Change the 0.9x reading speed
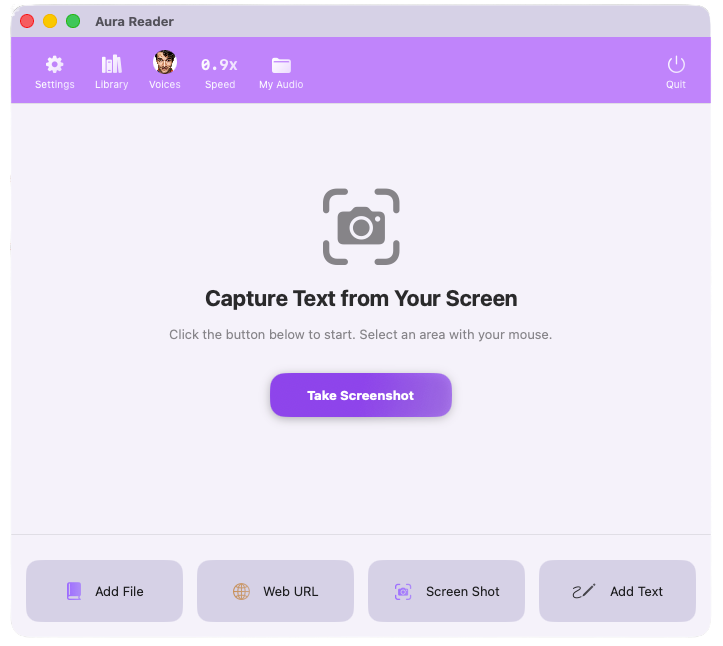The width and height of the screenshot is (723, 646). point(219,65)
